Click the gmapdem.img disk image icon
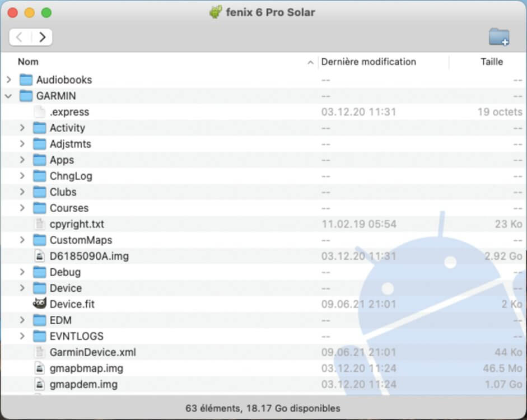Image resolution: width=527 pixels, height=420 pixels. (x=39, y=384)
